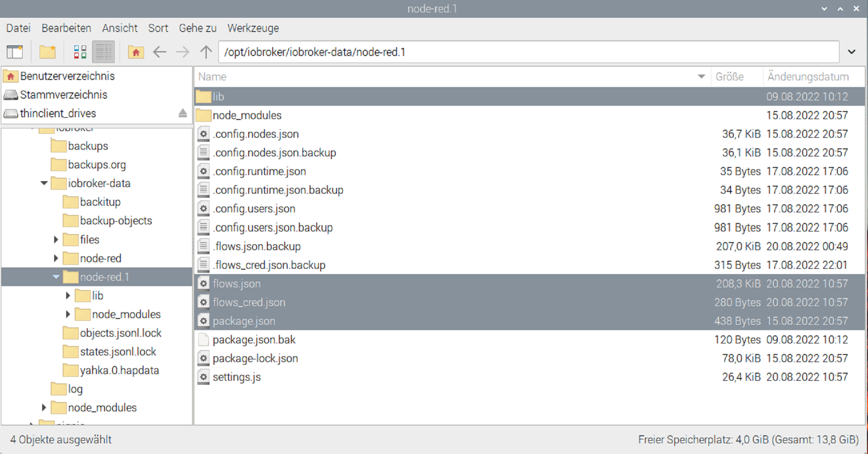Switch to icon view mode
This screenshot has width=868, height=454.
click(80, 52)
